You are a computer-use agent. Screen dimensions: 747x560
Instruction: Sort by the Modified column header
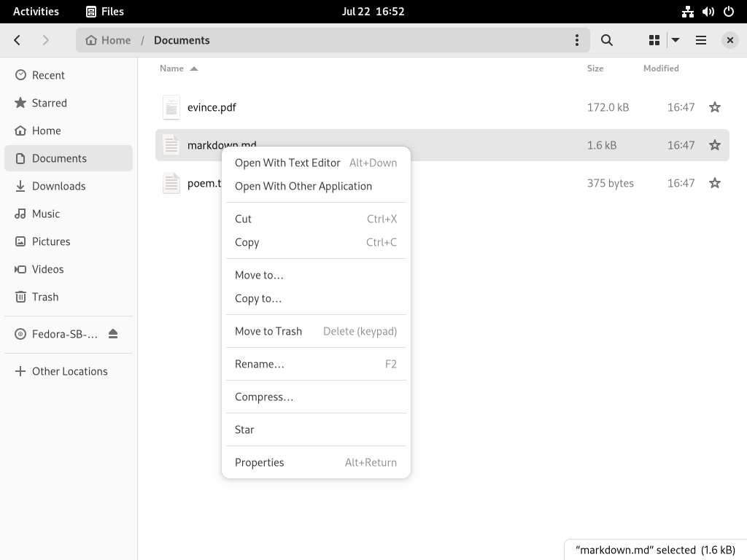(x=661, y=69)
